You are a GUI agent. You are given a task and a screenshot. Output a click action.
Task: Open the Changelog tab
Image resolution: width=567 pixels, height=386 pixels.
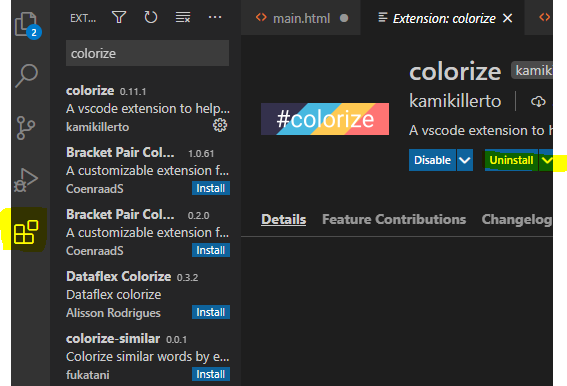click(517, 220)
